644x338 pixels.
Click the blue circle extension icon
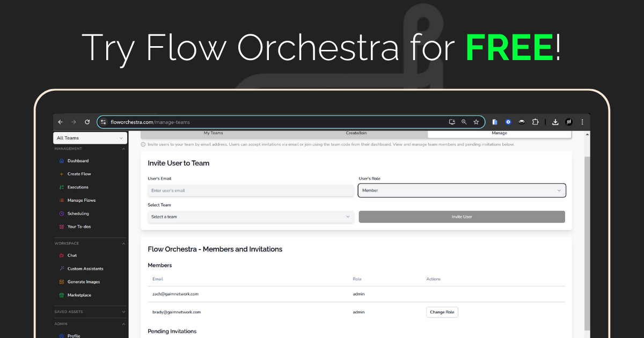[x=508, y=122]
